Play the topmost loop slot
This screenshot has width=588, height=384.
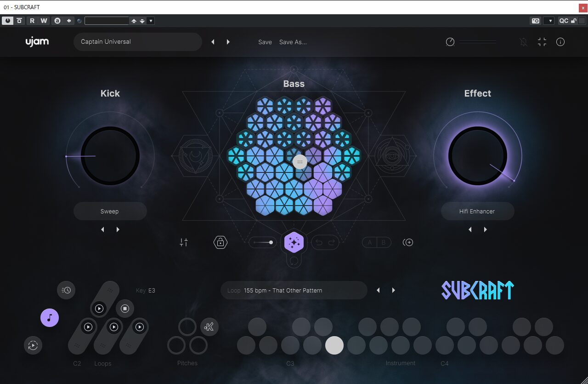point(99,309)
